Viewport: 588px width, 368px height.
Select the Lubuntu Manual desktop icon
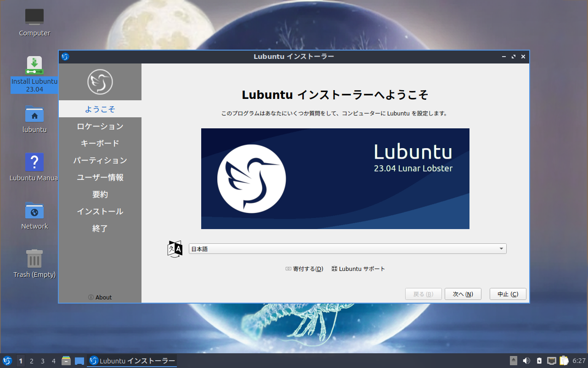(x=34, y=167)
